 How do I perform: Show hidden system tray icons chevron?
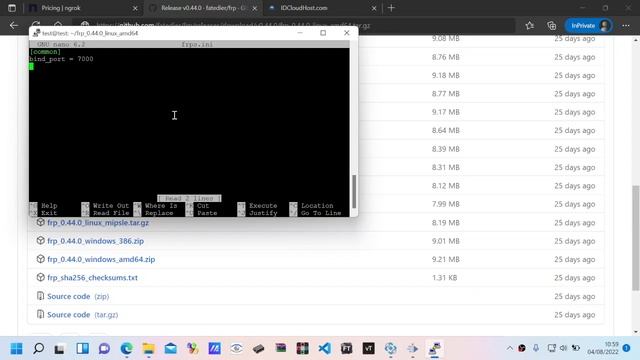point(510,348)
